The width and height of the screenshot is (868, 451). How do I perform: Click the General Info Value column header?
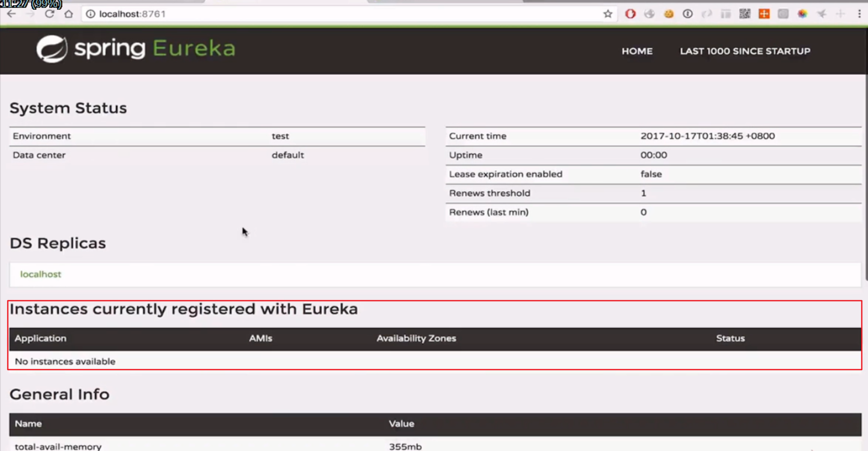[401, 424]
